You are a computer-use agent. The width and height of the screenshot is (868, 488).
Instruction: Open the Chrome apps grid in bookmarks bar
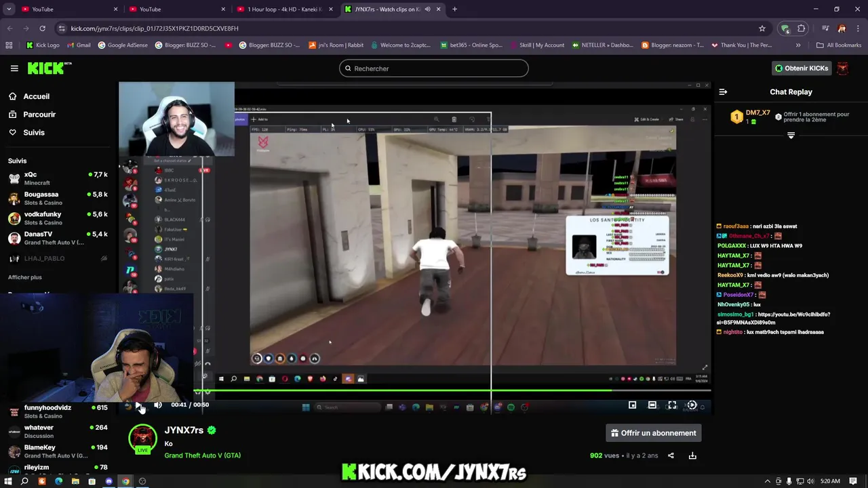pyautogui.click(x=9, y=45)
